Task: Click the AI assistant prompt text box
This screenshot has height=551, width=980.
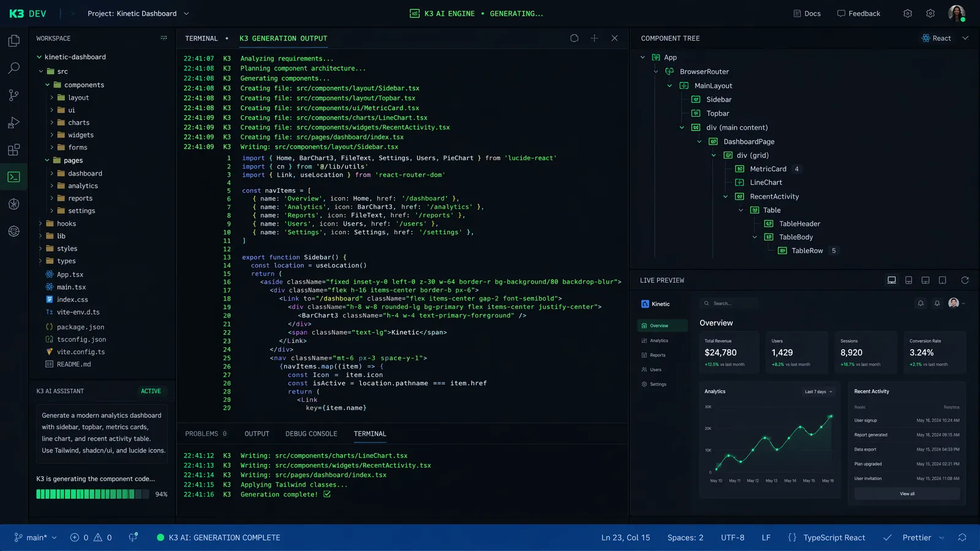Action: (x=102, y=433)
